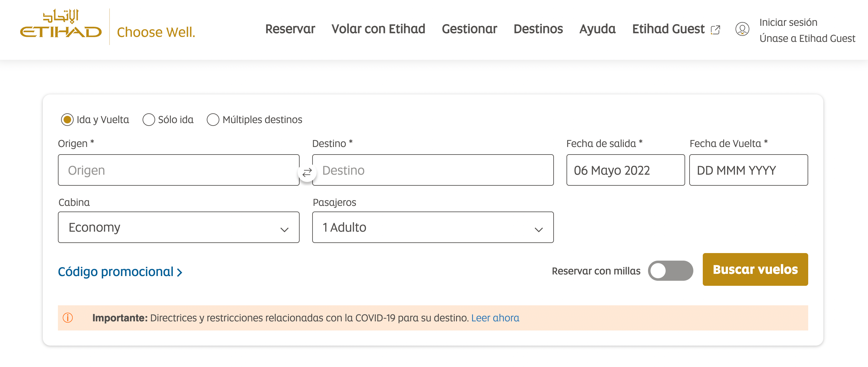The image size is (868, 367).
Task: Click the Destino input field
Action: pyautogui.click(x=433, y=170)
